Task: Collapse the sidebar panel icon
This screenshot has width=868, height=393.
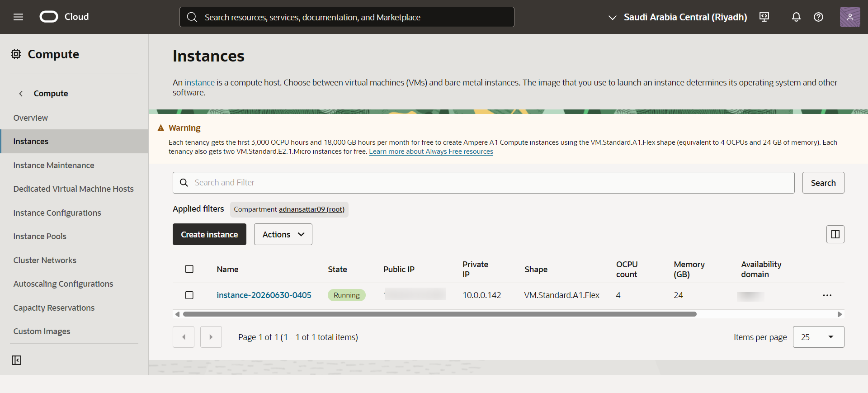Action: tap(17, 360)
